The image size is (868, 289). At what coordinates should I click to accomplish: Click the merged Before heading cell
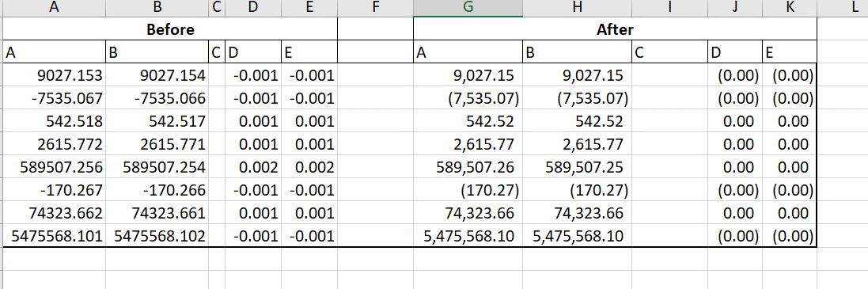(x=170, y=29)
